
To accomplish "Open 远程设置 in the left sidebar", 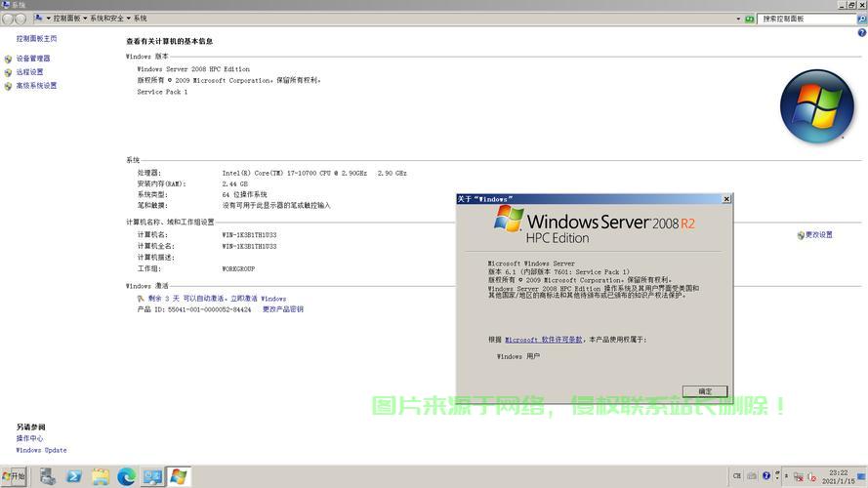I will [x=29, y=72].
